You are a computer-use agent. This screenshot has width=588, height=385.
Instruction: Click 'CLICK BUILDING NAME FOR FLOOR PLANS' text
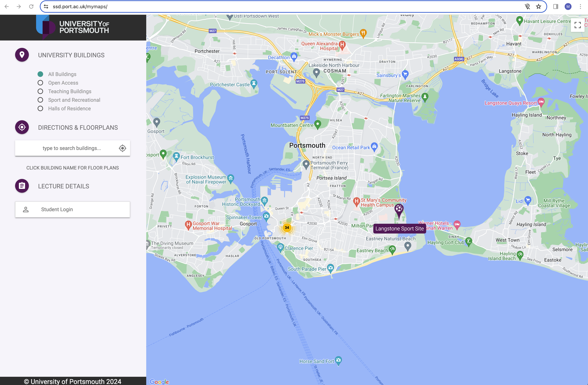pos(73,168)
